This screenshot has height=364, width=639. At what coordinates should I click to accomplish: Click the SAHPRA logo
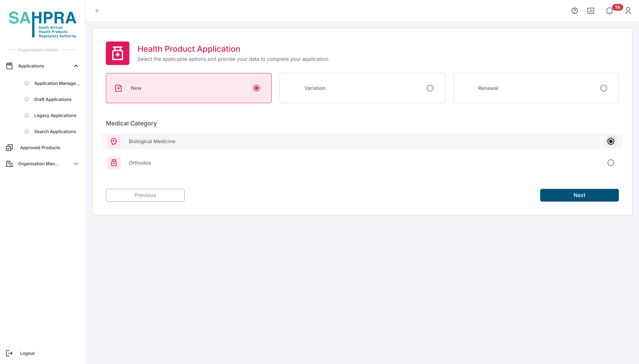pyautogui.click(x=43, y=24)
